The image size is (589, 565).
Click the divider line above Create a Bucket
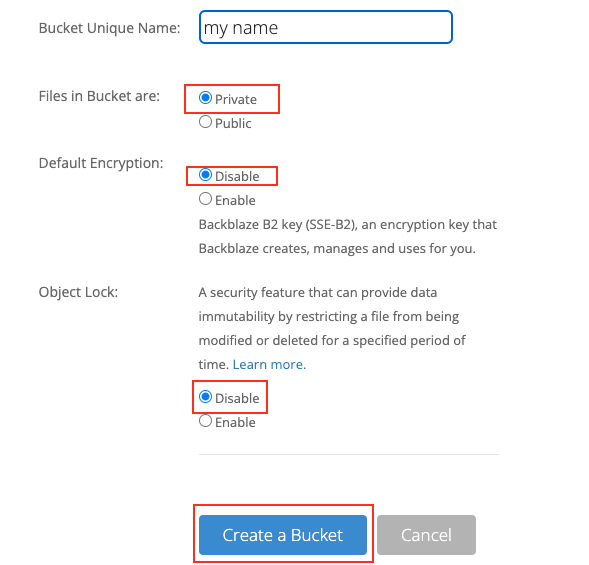coord(349,455)
